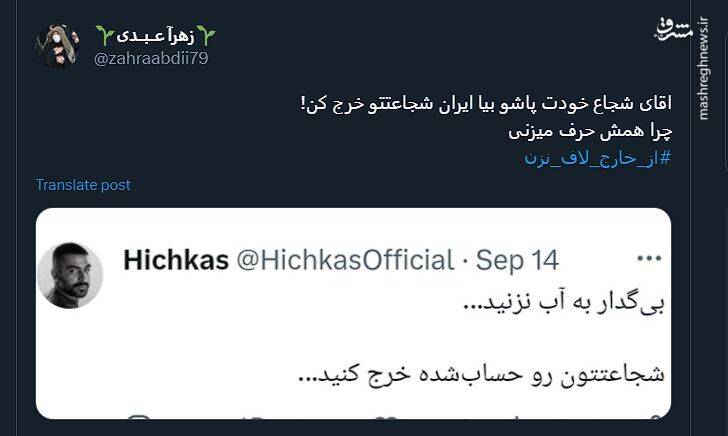Open the زهرا عبدی display name

pos(155,36)
